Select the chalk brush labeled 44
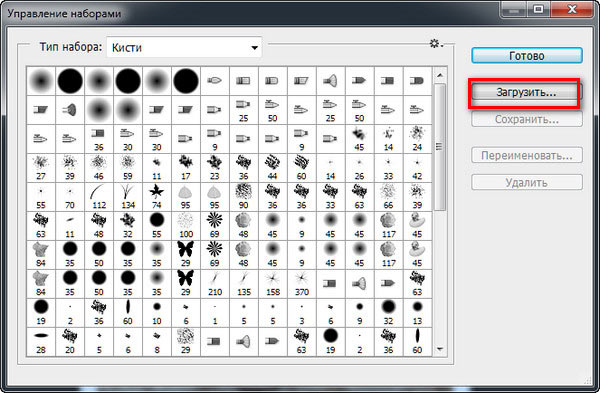Screen dimensions: 600x393 [273, 168]
